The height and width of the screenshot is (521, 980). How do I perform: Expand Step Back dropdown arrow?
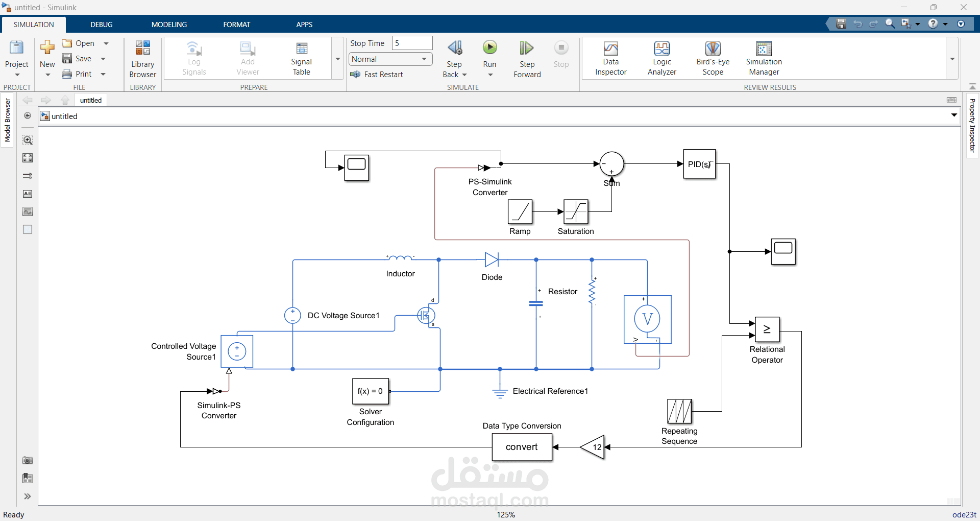(464, 75)
